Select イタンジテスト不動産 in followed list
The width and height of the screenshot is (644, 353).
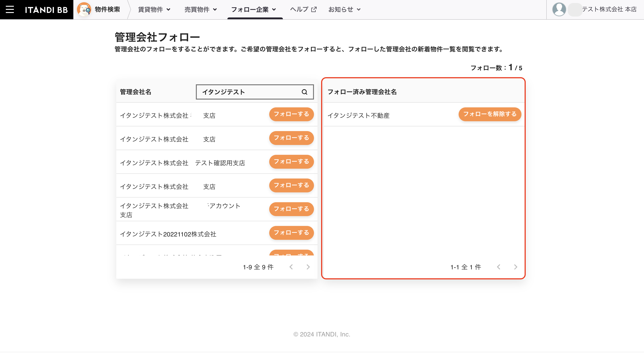point(358,116)
